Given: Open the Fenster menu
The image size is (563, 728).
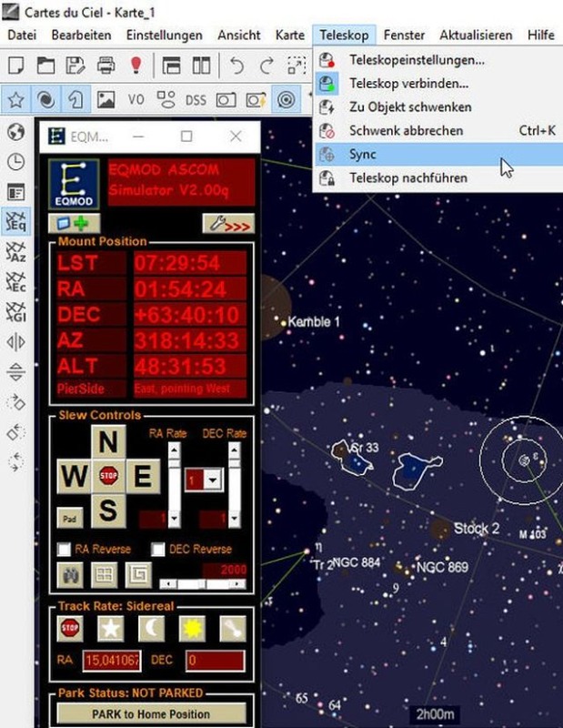Looking at the screenshot, I should [x=404, y=35].
